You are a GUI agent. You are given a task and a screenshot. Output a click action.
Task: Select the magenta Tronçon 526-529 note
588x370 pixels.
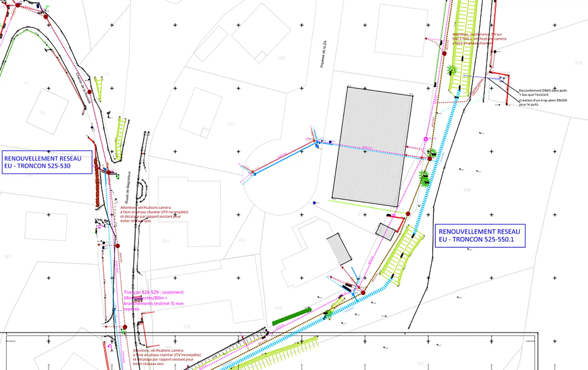pos(153,300)
